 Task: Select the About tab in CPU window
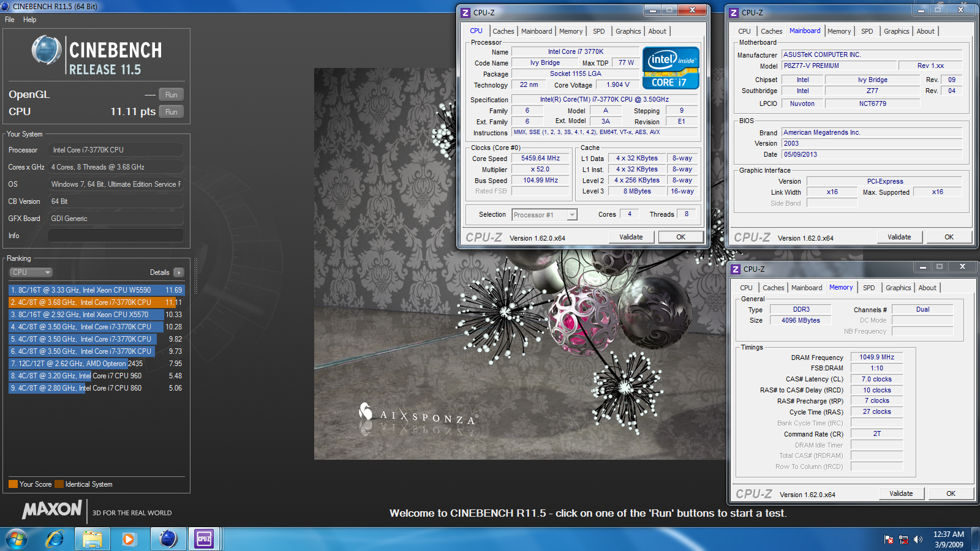click(x=657, y=31)
